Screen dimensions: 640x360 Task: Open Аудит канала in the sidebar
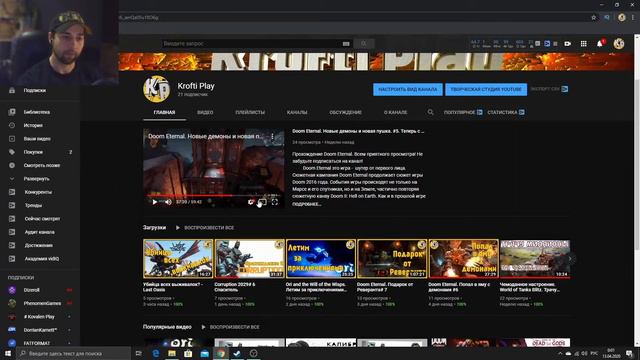tap(39, 232)
